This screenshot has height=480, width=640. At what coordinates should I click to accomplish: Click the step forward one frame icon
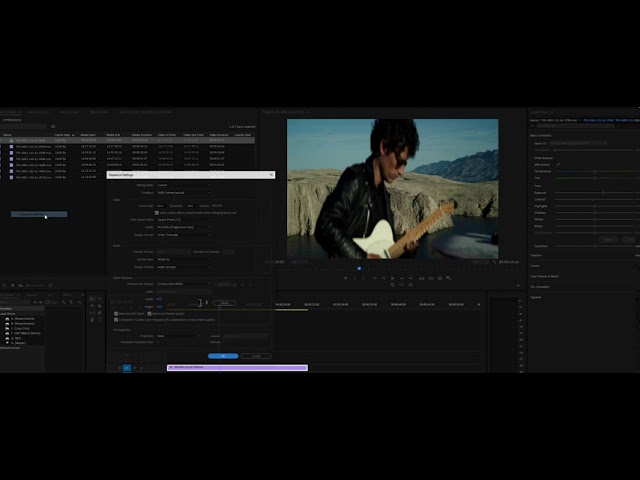click(403, 277)
